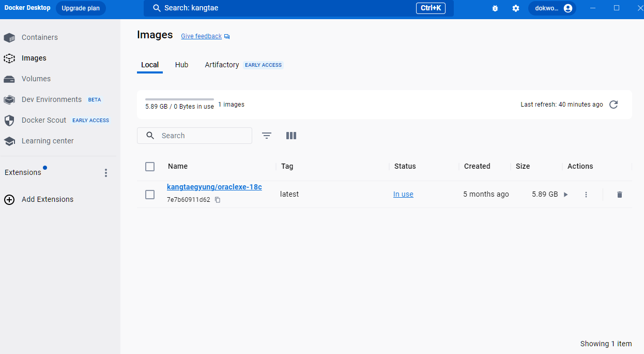Sort by the Tag column header
Image resolution: width=644 pixels, height=354 pixels.
tap(287, 166)
